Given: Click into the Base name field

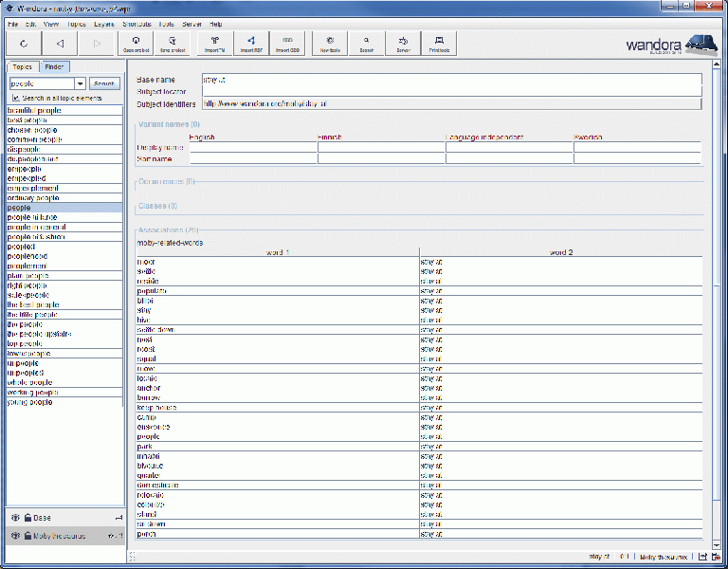Looking at the screenshot, I should pyautogui.click(x=452, y=80).
